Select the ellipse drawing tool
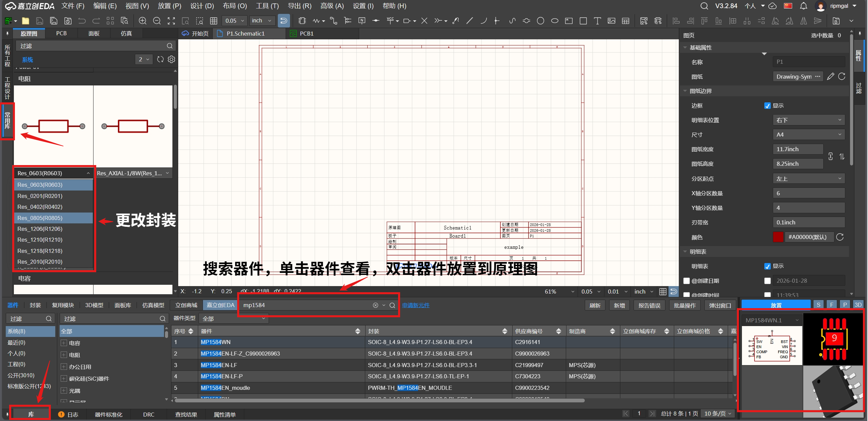Screen dimensions: 868x421 point(555,21)
